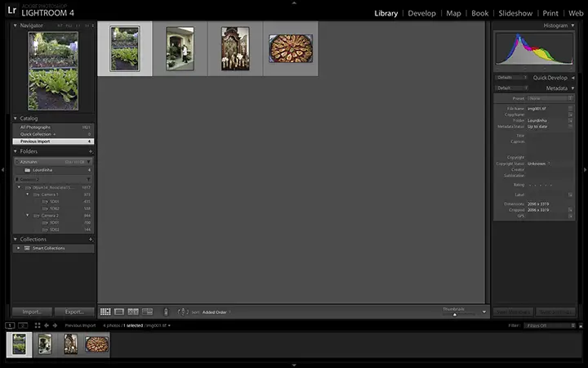Select the Painter spray can tool
This screenshot has height=368, width=588.
(x=166, y=312)
